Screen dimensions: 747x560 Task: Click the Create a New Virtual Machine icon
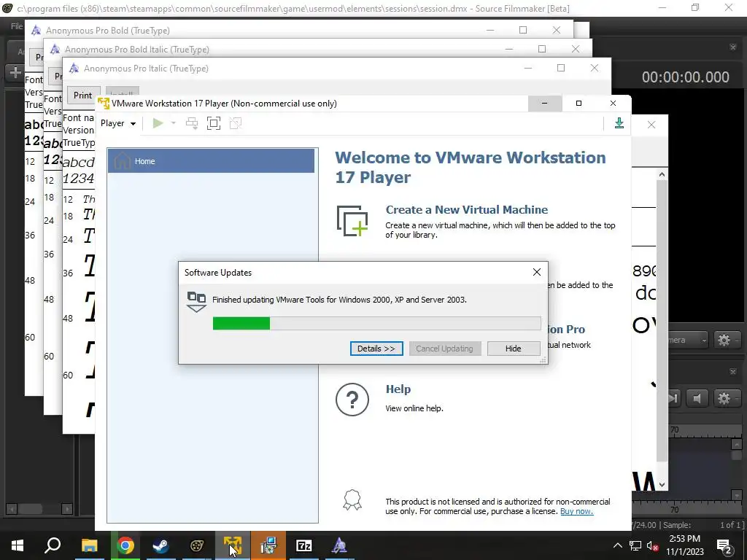(x=352, y=220)
